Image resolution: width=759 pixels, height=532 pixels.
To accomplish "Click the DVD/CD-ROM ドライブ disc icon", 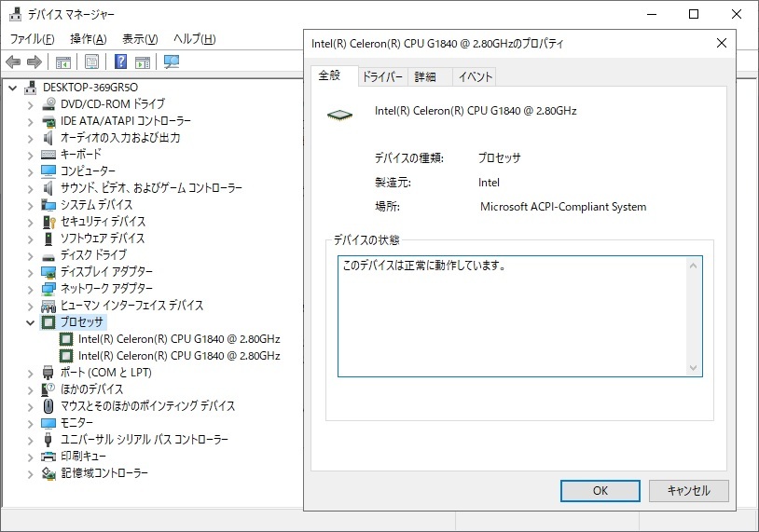I will coord(48,104).
